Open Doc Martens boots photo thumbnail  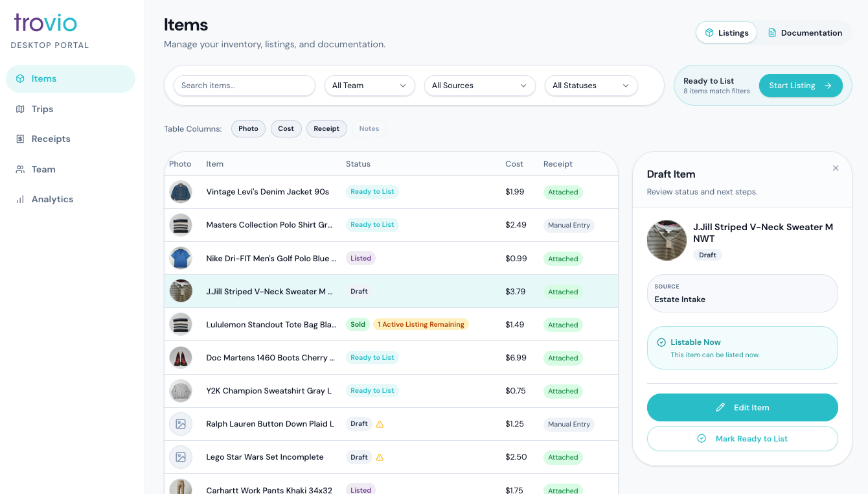181,358
